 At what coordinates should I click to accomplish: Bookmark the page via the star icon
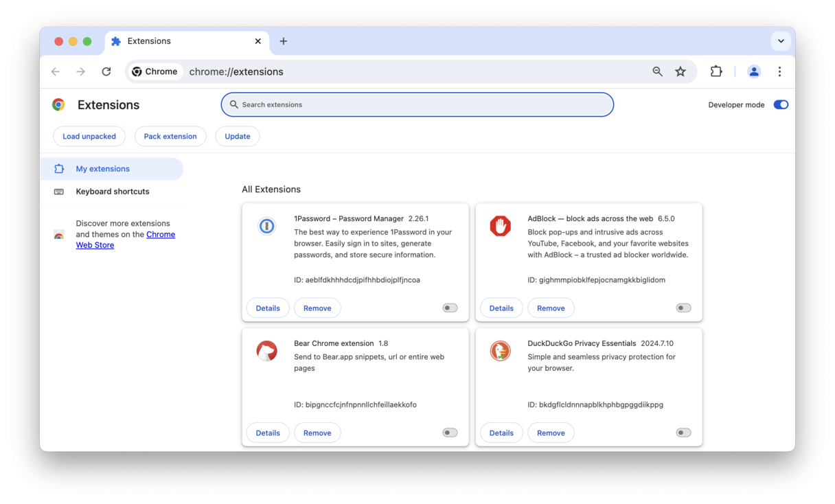click(680, 71)
